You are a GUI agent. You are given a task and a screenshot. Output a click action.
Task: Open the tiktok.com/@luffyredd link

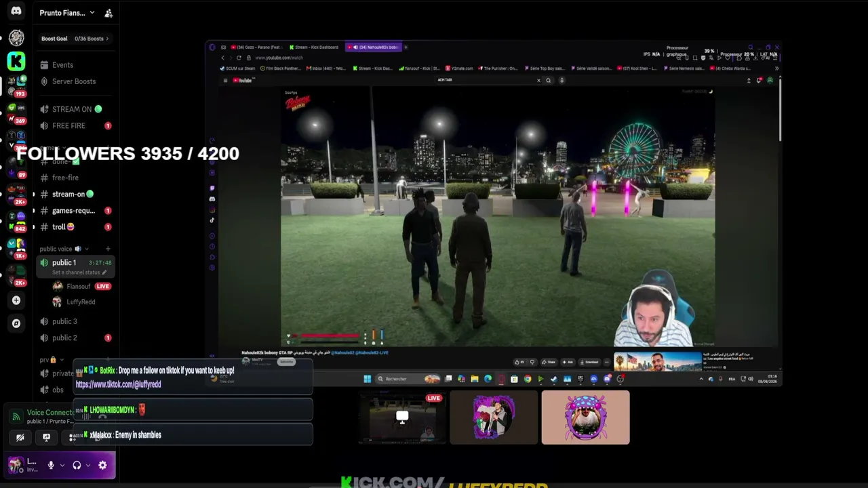[118, 384]
